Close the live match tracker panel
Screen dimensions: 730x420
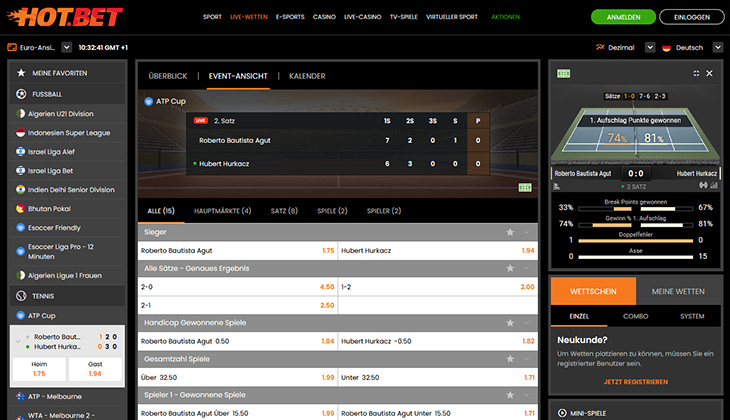(x=710, y=73)
